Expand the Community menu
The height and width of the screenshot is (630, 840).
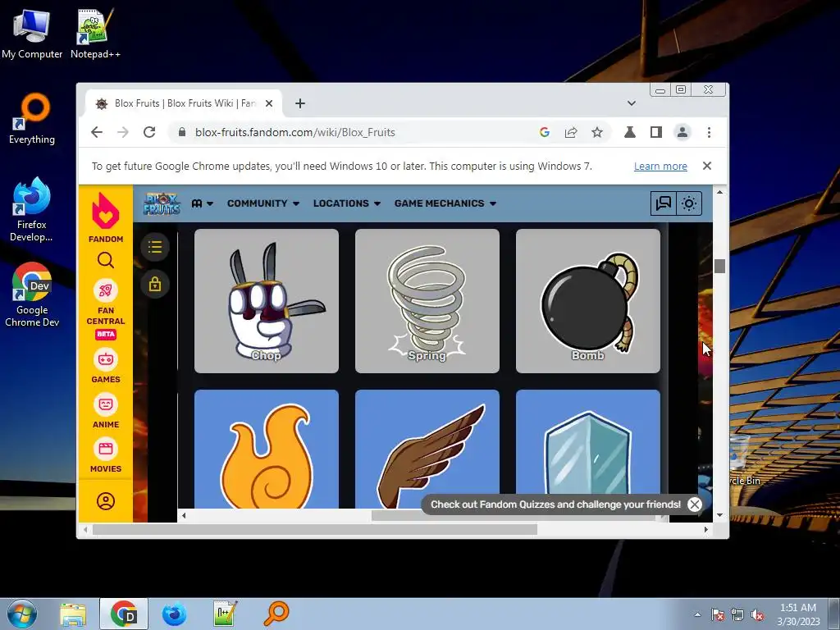click(x=263, y=203)
